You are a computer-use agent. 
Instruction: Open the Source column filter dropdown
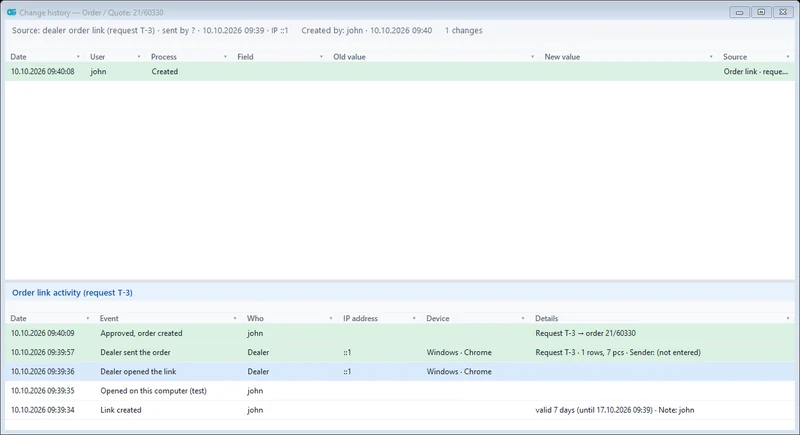point(788,57)
